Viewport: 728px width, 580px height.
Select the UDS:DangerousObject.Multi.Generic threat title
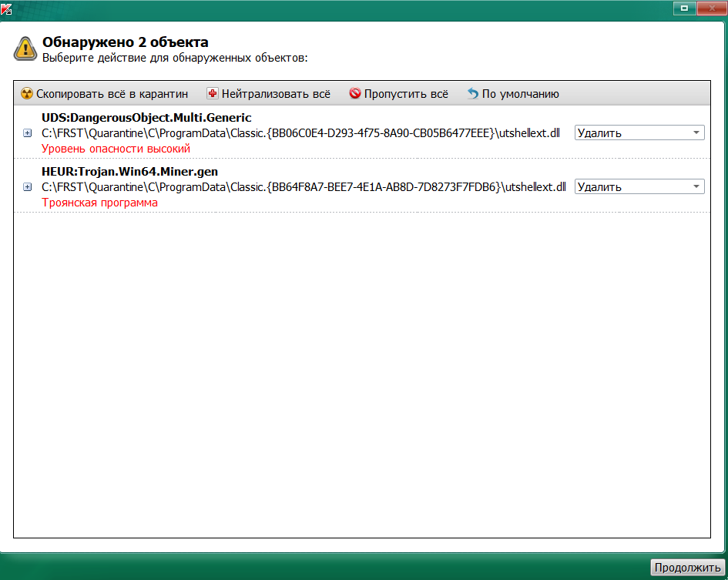[x=146, y=118]
